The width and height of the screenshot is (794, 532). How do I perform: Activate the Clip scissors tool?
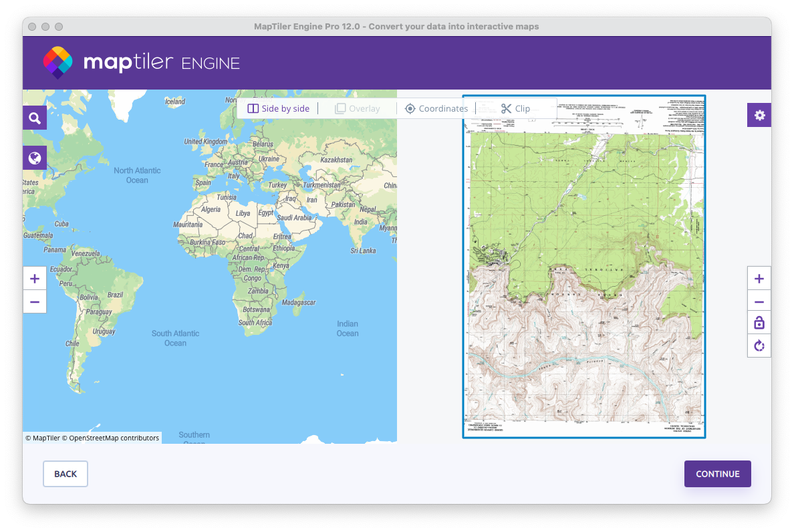point(515,108)
